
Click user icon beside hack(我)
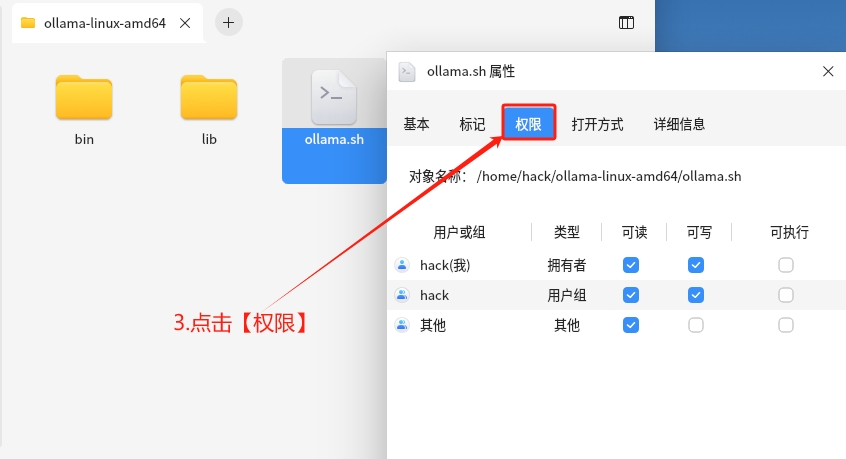click(402, 265)
